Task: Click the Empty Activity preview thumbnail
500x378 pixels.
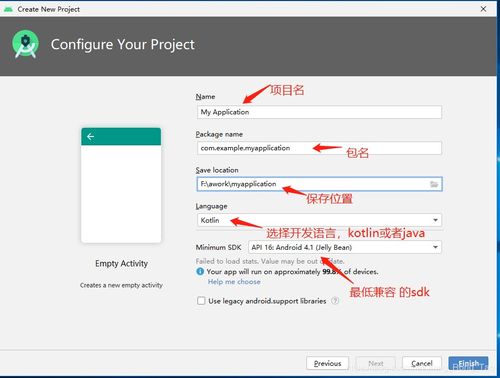Action: [x=121, y=185]
